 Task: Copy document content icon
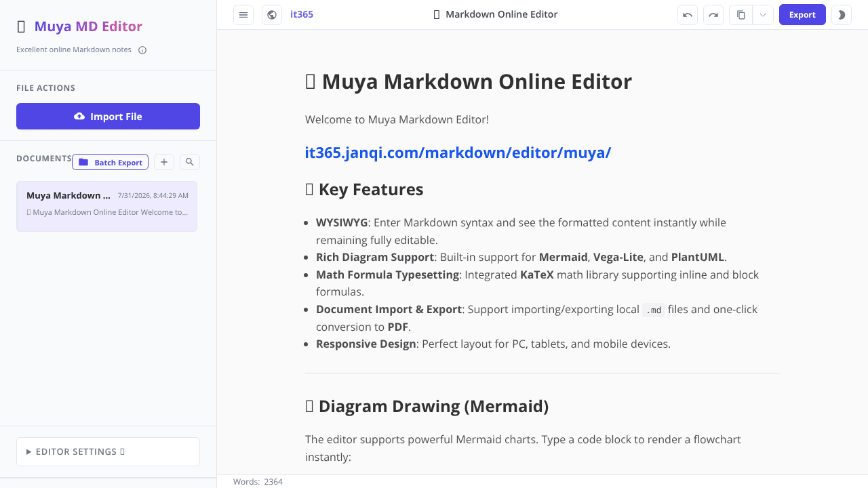click(x=741, y=15)
